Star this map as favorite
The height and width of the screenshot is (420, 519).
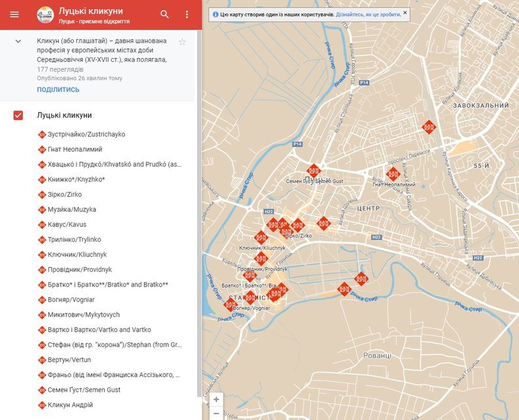[182, 42]
